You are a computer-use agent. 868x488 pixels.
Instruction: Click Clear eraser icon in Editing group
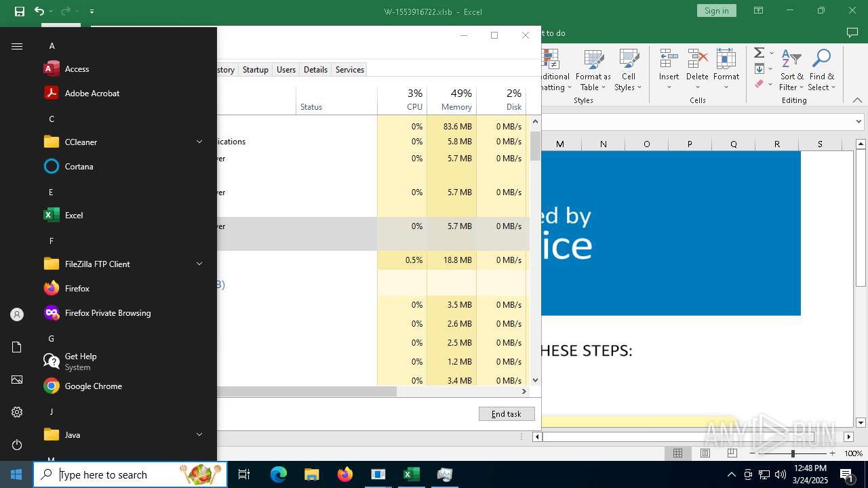pos(759,84)
